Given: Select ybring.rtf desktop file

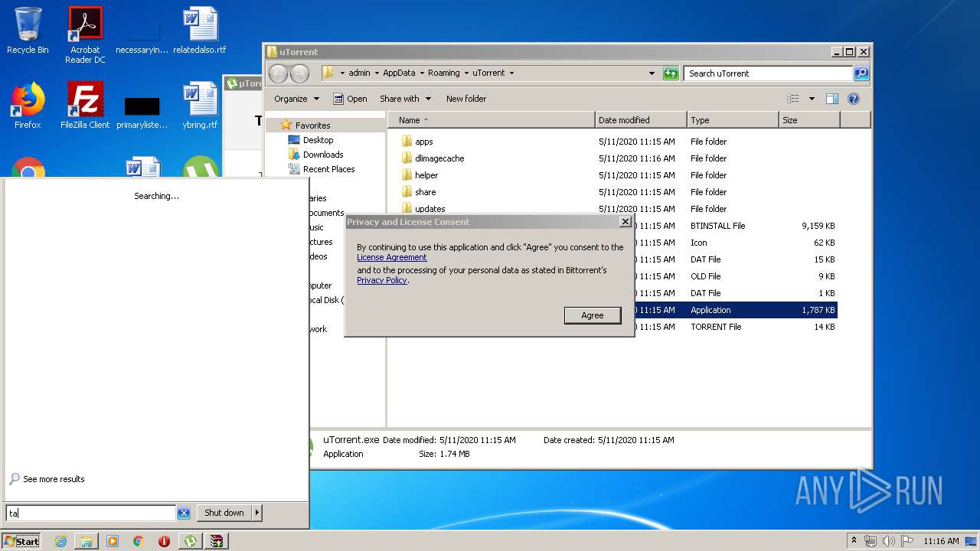Looking at the screenshot, I should pos(200,106).
